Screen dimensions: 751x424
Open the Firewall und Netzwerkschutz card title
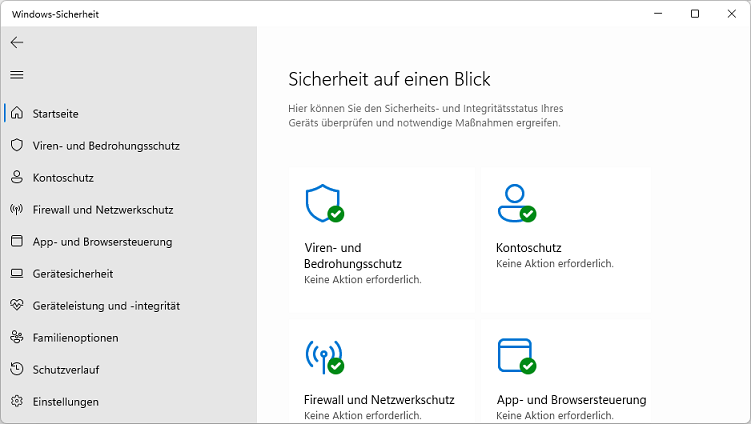pyautogui.click(x=379, y=400)
